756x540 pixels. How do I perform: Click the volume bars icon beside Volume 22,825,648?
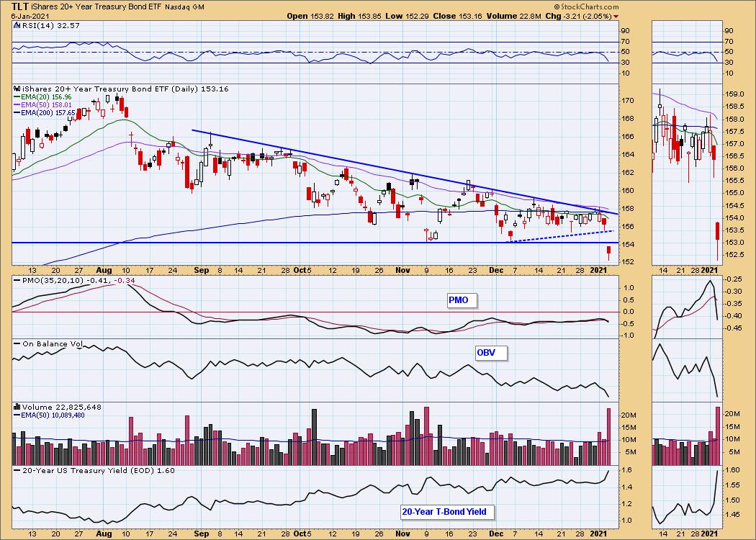pos(17,407)
